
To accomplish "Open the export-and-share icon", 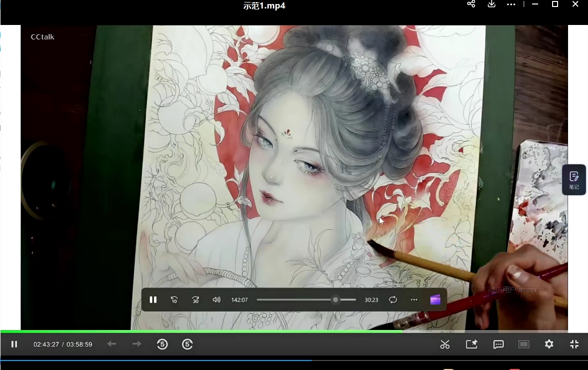I will 471,345.
